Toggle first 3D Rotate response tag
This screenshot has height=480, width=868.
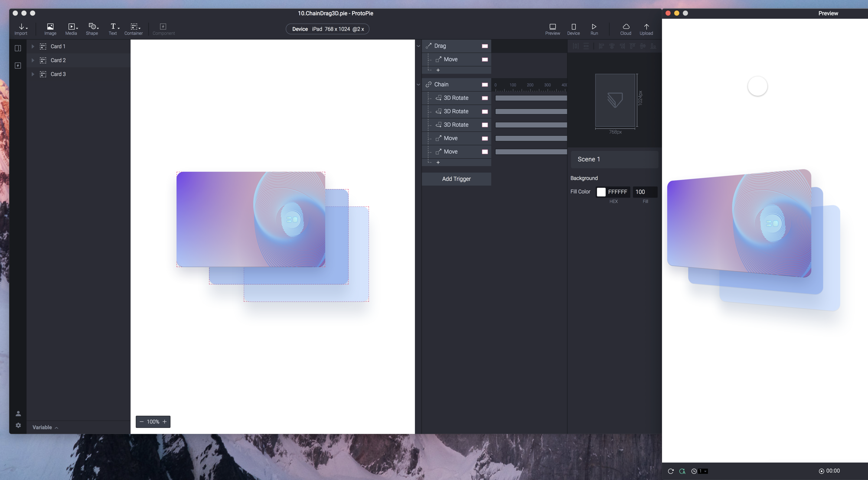pyautogui.click(x=485, y=98)
